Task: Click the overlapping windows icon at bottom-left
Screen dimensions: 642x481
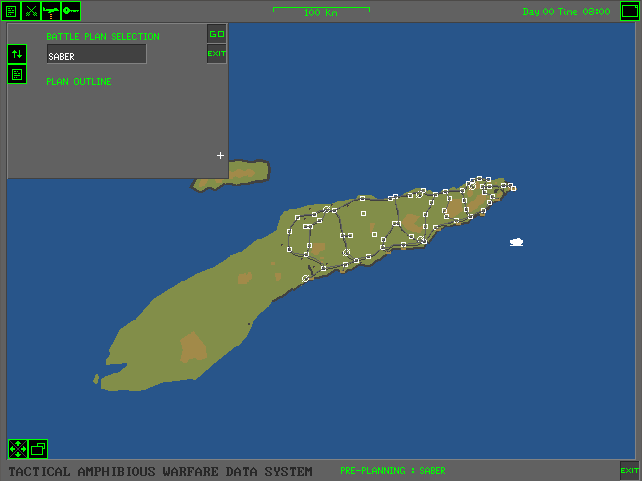Action: click(38, 449)
